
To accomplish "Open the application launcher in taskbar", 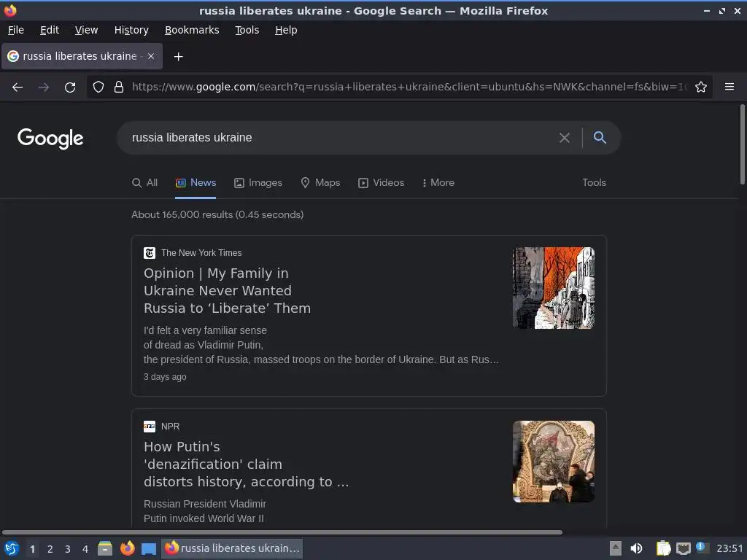I will click(12, 548).
